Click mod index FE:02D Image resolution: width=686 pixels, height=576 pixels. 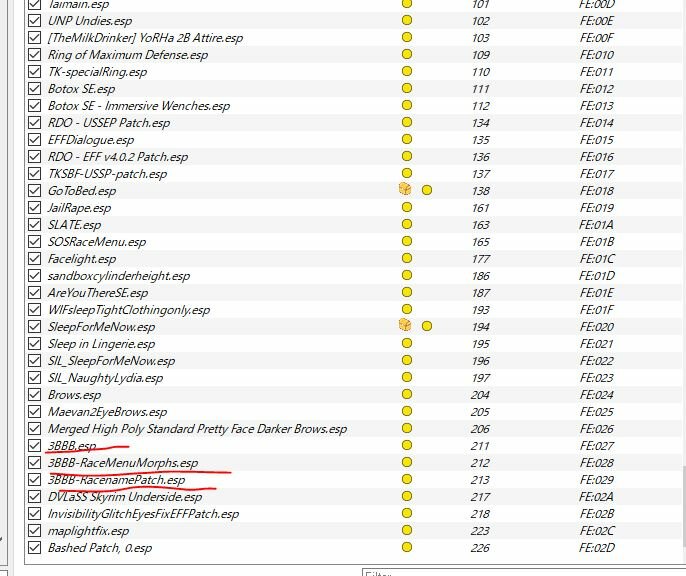pos(597,548)
